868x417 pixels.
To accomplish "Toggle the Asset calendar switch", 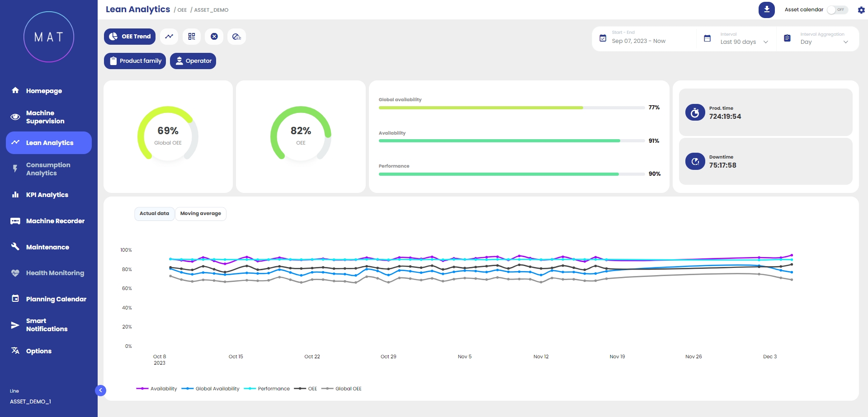I will (x=837, y=9).
